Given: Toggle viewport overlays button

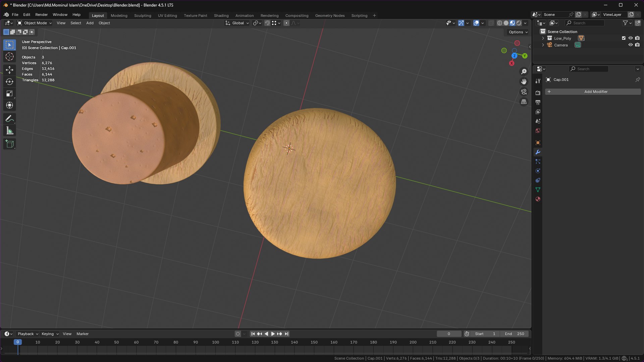Looking at the screenshot, I should pos(476,23).
